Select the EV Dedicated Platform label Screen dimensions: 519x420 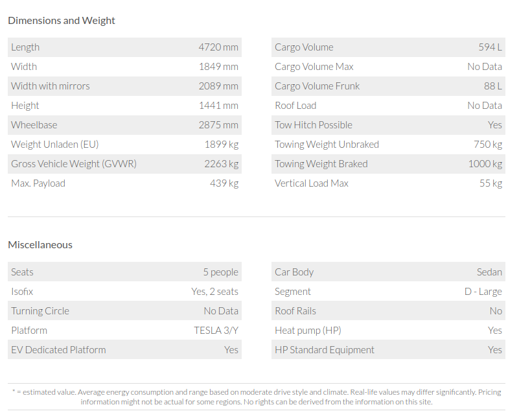pos(58,350)
